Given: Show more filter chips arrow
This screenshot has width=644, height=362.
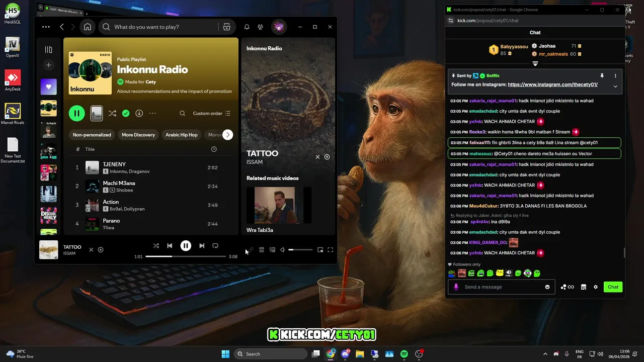Looking at the screenshot, I should 228,135.
